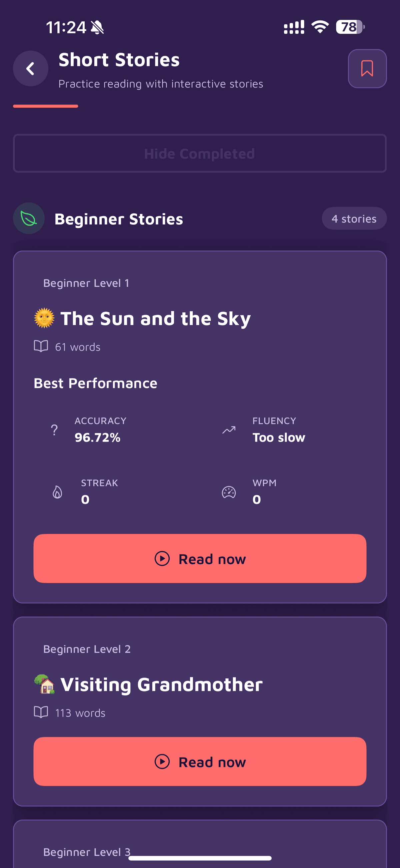This screenshot has height=868, width=400.
Task: Tap the sun emoji on first story
Action: click(x=44, y=318)
